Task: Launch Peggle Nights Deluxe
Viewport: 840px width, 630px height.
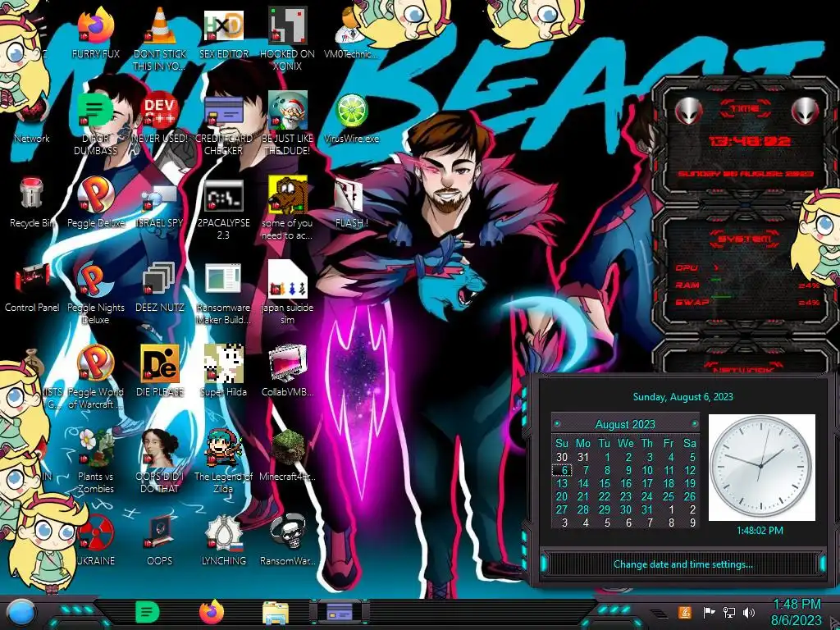Action: coord(95,280)
